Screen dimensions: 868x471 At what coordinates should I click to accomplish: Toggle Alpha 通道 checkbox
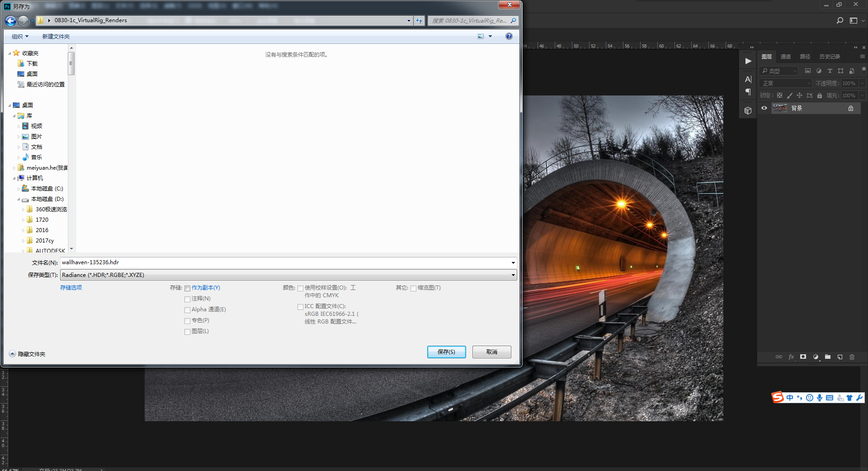(187, 310)
